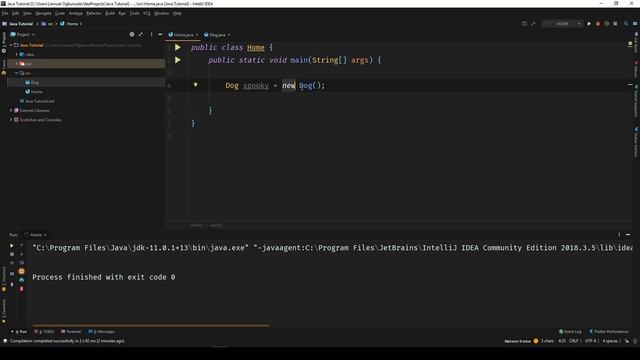Click the blue icon below orange one in Run panel

tap(22, 280)
